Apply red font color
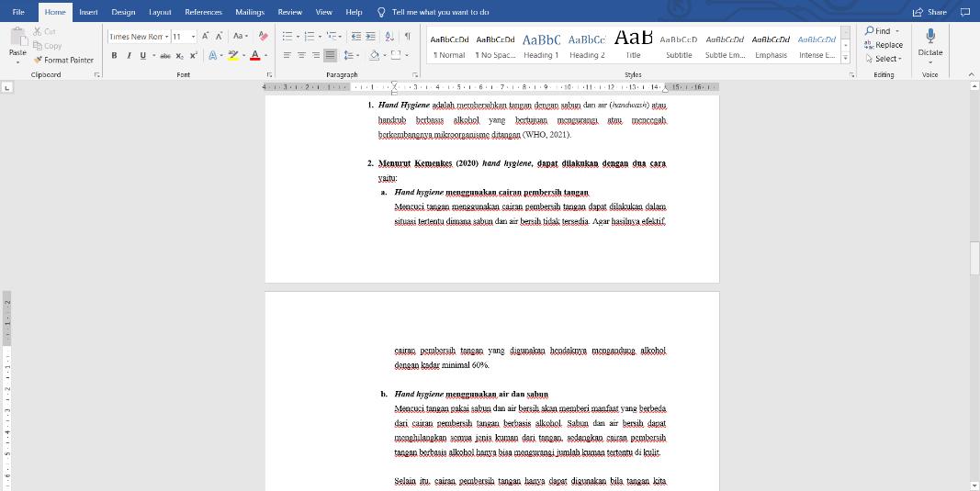980x491 pixels. click(254, 56)
